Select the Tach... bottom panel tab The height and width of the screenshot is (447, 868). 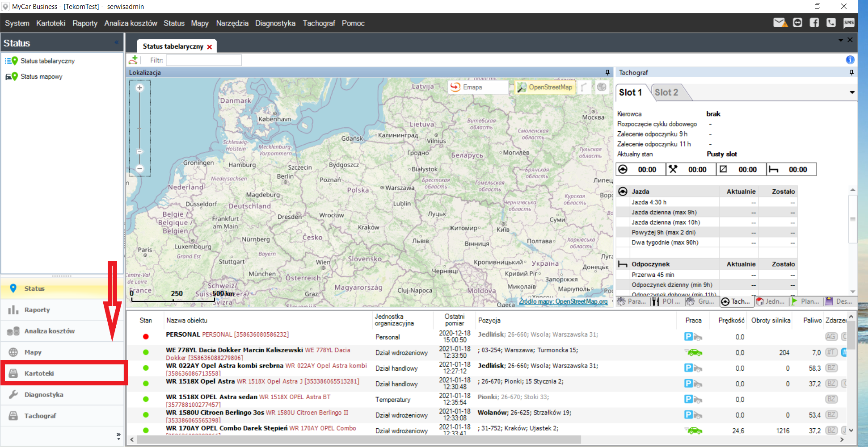point(736,301)
